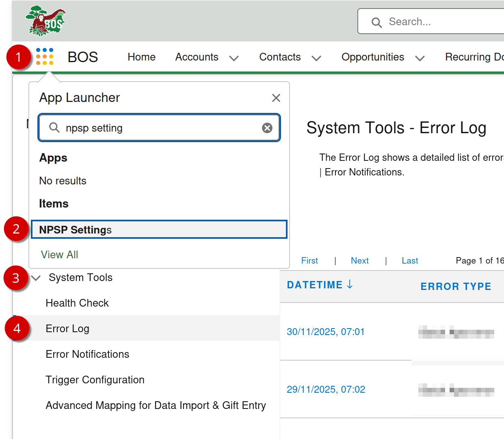Image resolution: width=504 pixels, height=439 pixels.
Task: Open Health Check in System Tools
Action: click(x=77, y=303)
